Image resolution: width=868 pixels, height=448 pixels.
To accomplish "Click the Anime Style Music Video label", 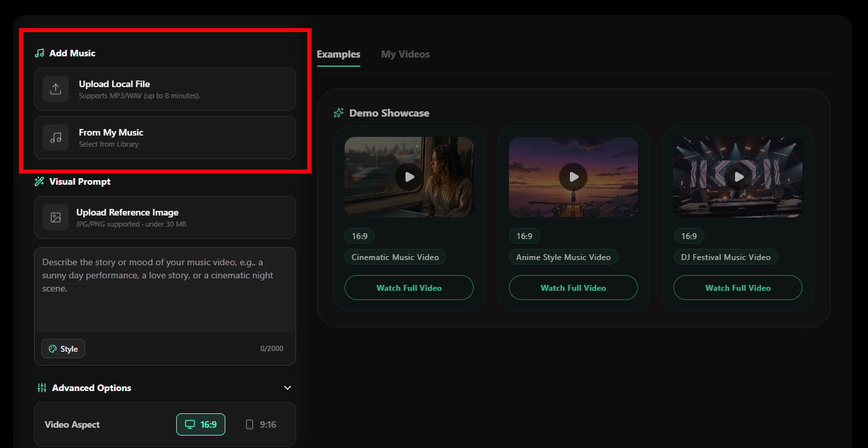I will click(x=563, y=257).
